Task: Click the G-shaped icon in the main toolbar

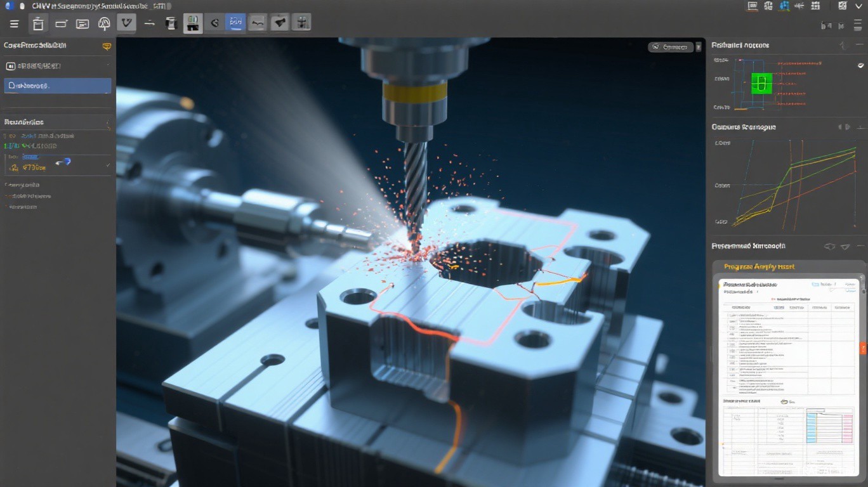Action: pos(214,23)
